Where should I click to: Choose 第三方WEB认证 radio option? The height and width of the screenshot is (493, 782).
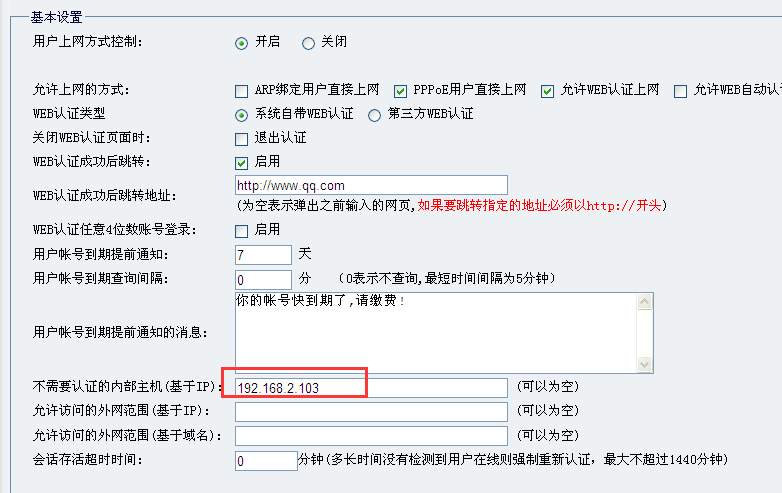pos(375,115)
